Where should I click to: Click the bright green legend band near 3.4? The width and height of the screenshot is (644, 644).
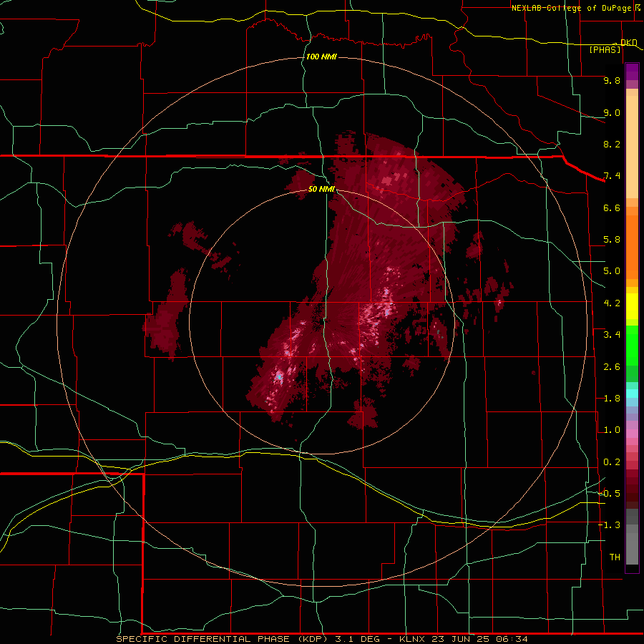tap(632, 345)
